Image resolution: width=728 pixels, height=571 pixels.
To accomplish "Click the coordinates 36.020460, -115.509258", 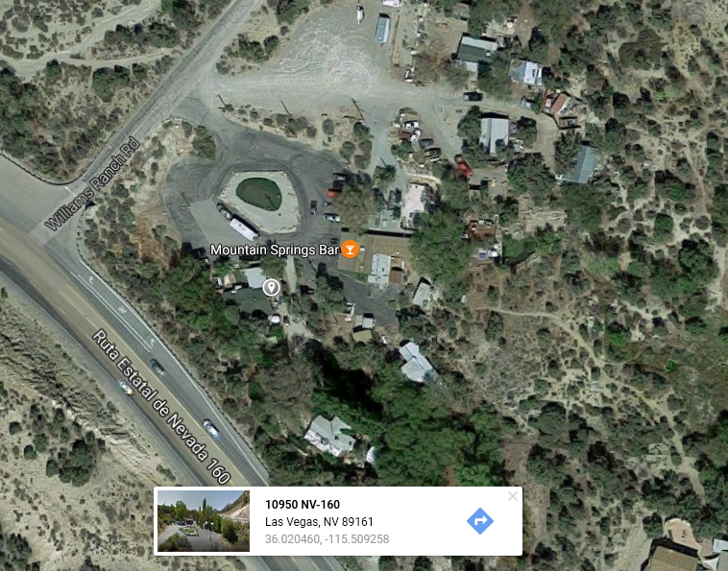I will (327, 539).
